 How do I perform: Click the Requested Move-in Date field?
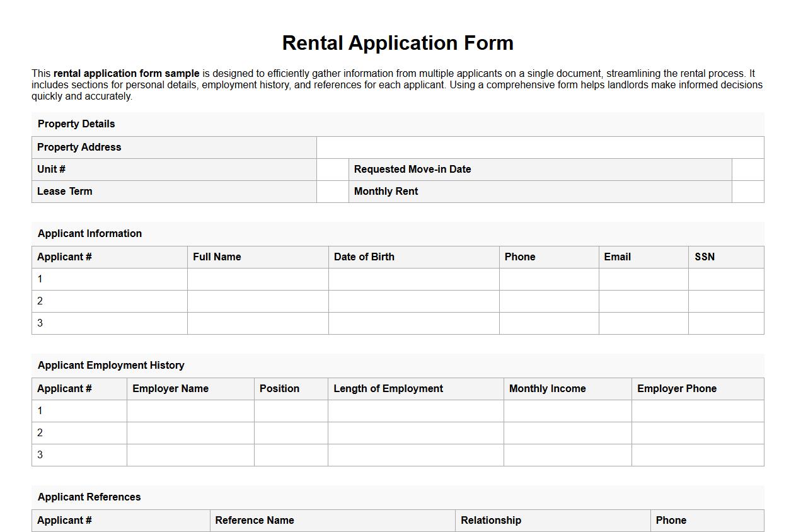point(747,169)
